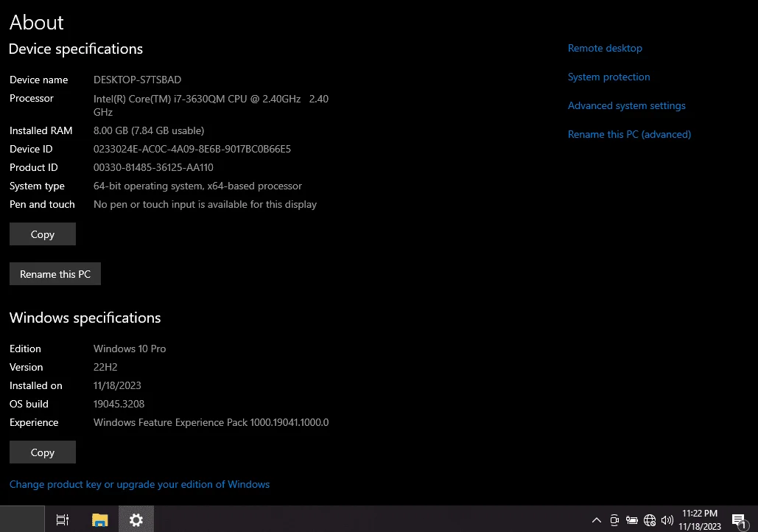Screen dimensions: 758x532
Task: Show hidden system tray icons
Action: pos(597,520)
